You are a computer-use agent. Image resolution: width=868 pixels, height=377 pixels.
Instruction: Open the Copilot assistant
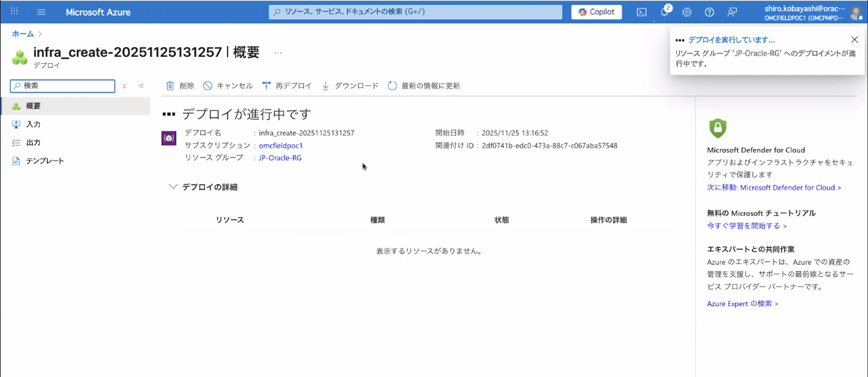tap(596, 12)
